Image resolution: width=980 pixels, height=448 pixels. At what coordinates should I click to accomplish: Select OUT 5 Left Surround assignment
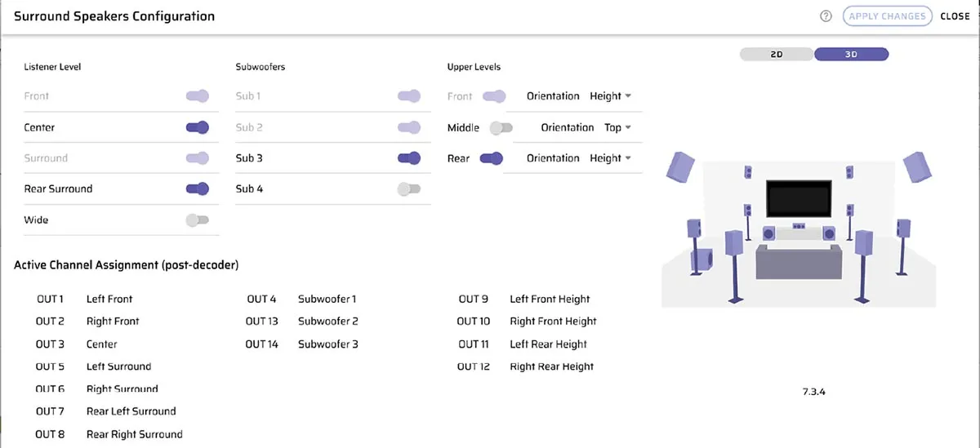[x=94, y=366]
